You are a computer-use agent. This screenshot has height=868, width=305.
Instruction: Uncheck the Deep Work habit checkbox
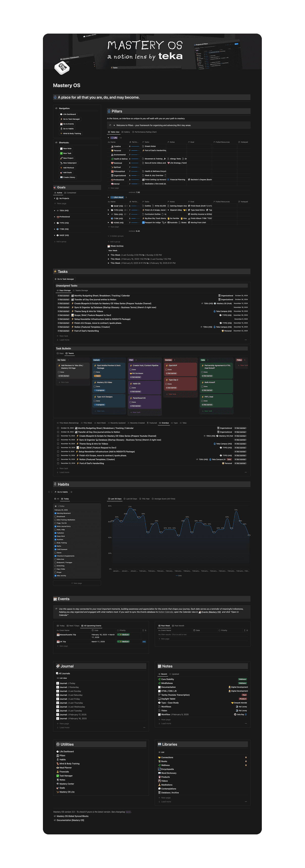pyautogui.click(x=55, y=536)
